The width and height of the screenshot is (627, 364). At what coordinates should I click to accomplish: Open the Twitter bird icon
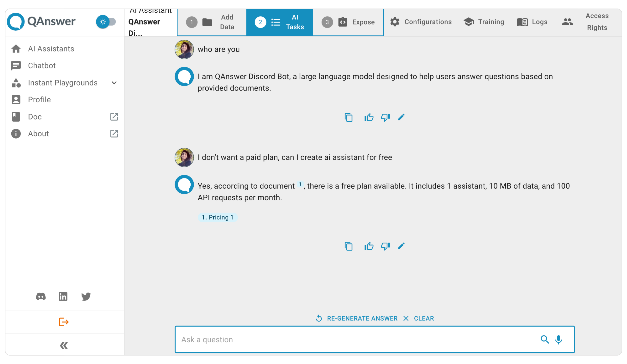pos(86,296)
